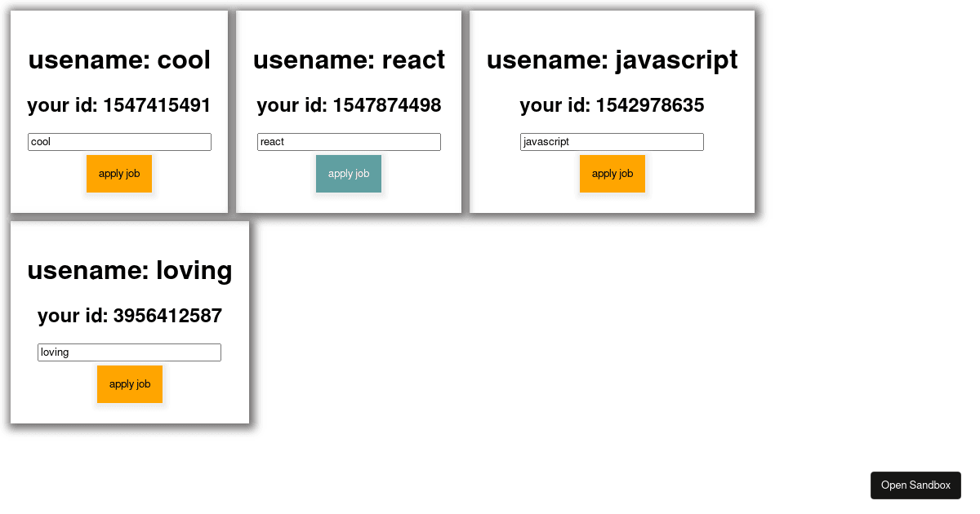Screen dimensions: 980x514
Task: Click the text 'your id: 3956412587'
Action: [130, 316]
